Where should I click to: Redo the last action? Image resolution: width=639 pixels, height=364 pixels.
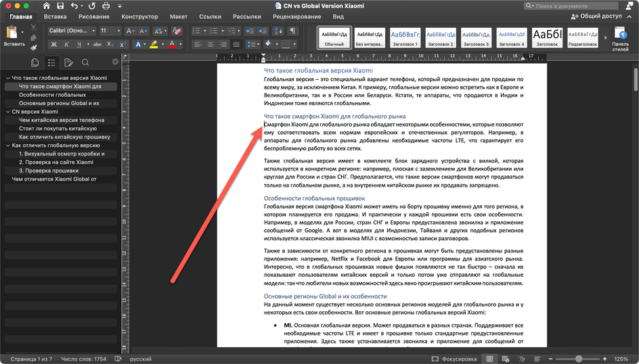coord(92,5)
